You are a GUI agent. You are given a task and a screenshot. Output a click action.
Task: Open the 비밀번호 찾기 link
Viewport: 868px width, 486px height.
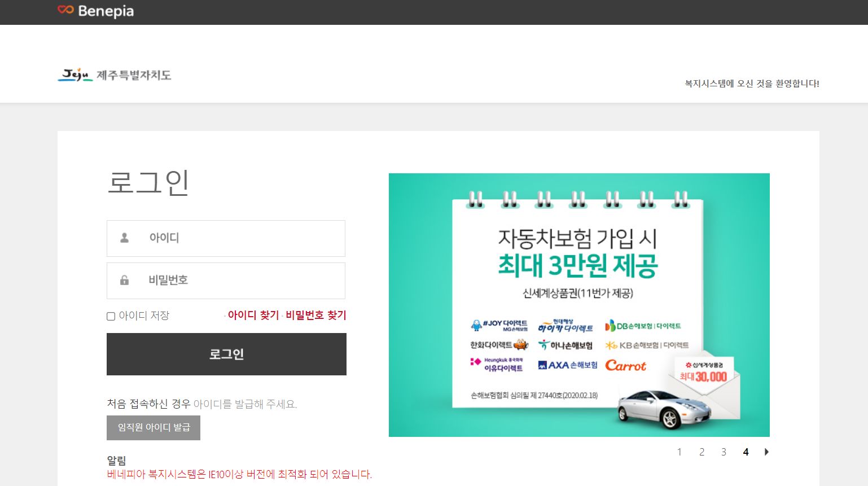(316, 315)
